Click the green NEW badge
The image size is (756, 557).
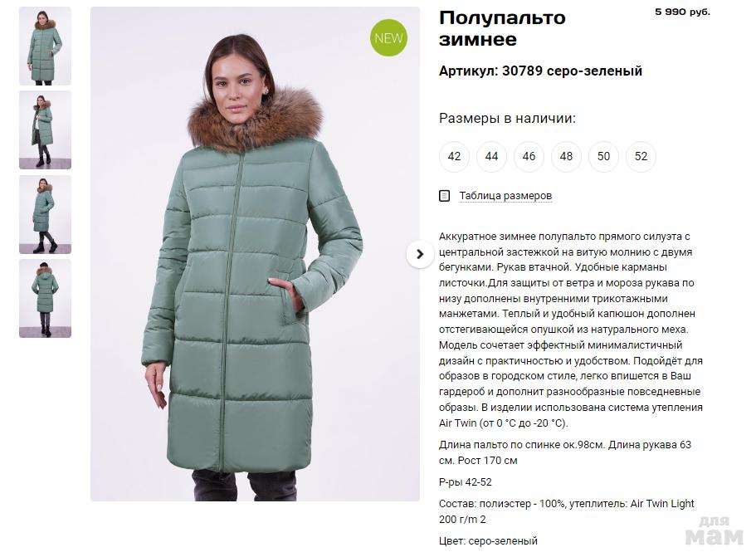point(388,38)
